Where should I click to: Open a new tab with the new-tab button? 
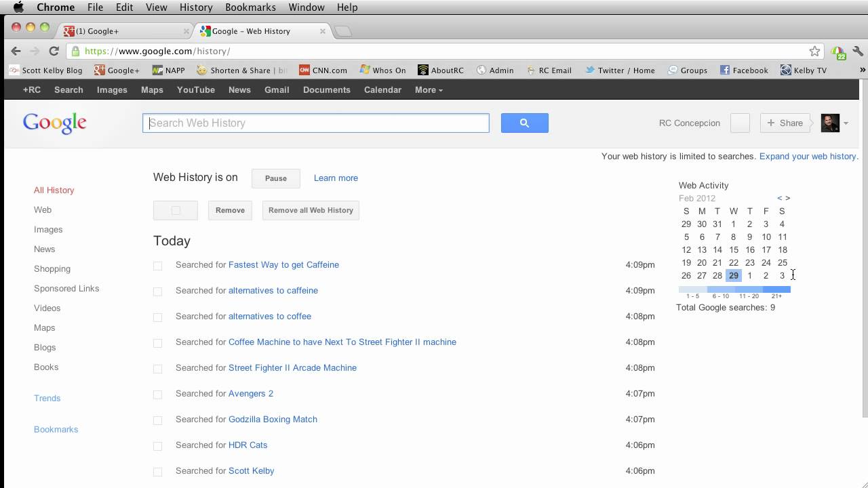coord(343,31)
